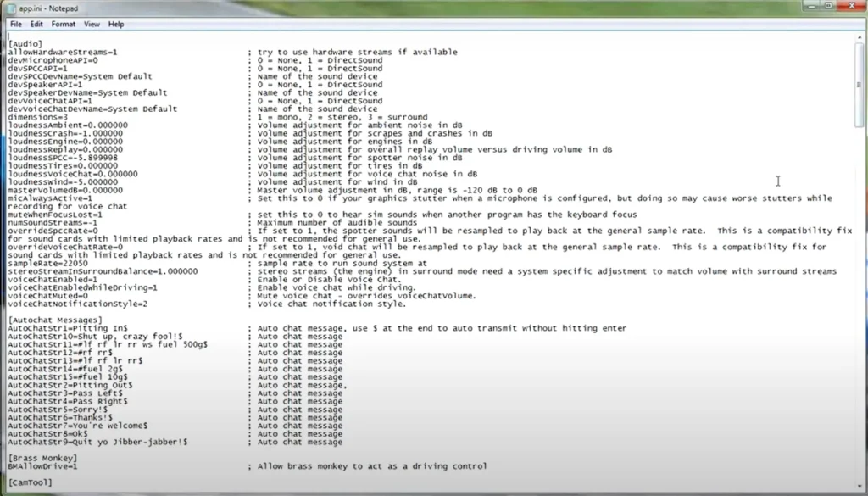
Task: Minimize the Notepad window
Action: point(812,6)
